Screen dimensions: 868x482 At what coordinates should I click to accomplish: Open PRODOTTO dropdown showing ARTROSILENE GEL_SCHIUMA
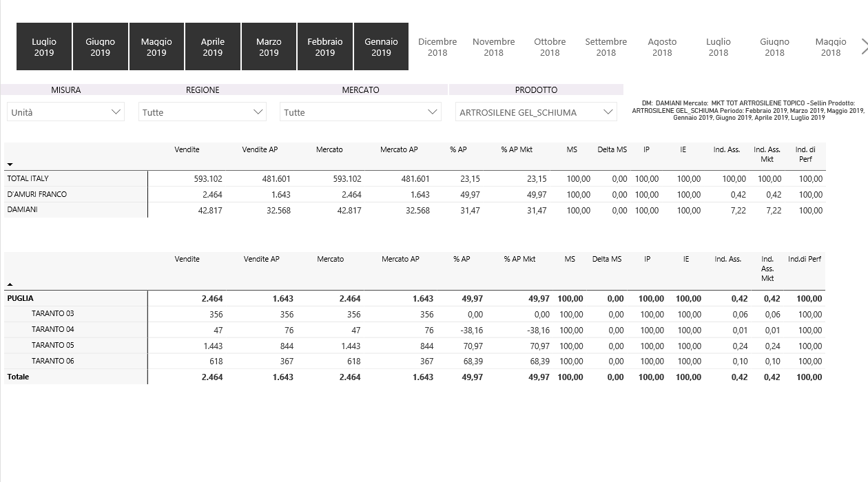(536, 112)
